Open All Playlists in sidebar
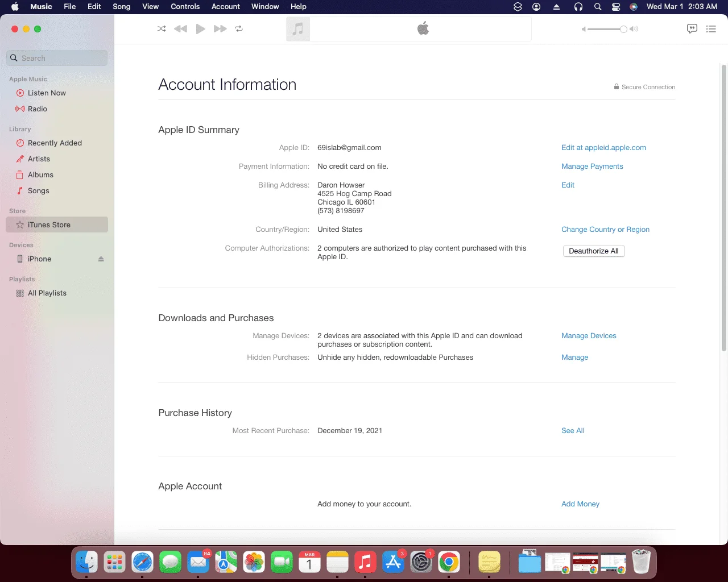 47,293
